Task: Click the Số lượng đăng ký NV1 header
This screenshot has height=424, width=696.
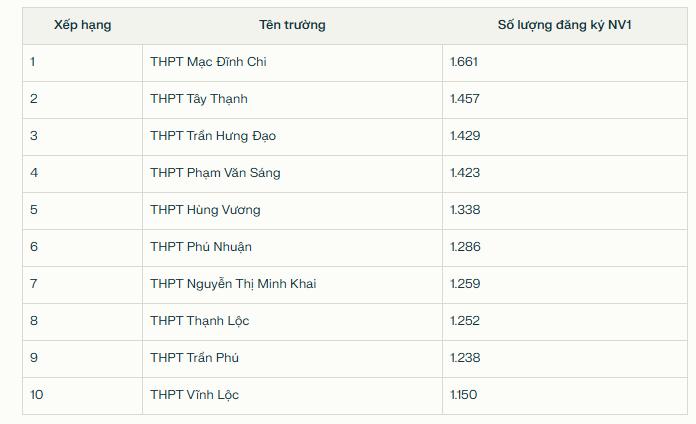Action: click(564, 25)
